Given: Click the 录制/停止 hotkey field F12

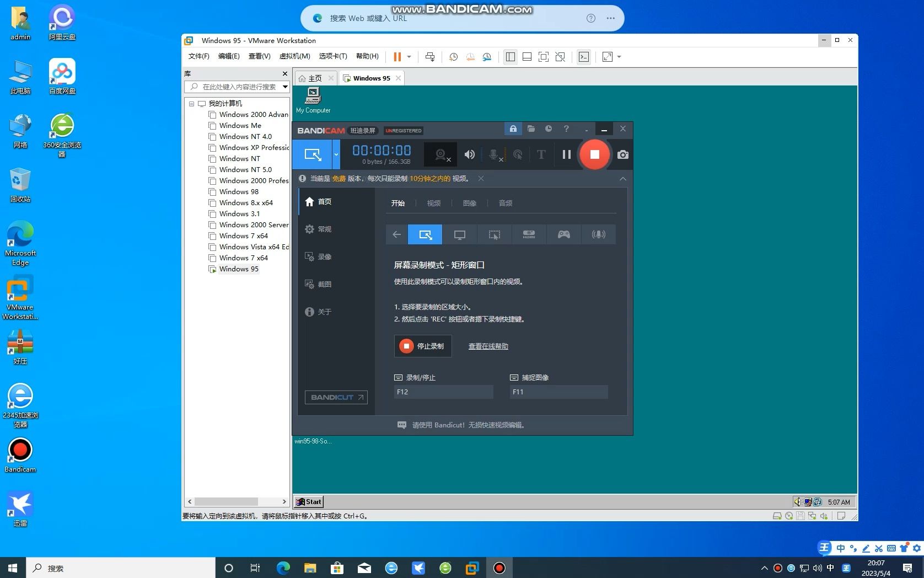Looking at the screenshot, I should click(x=443, y=392).
